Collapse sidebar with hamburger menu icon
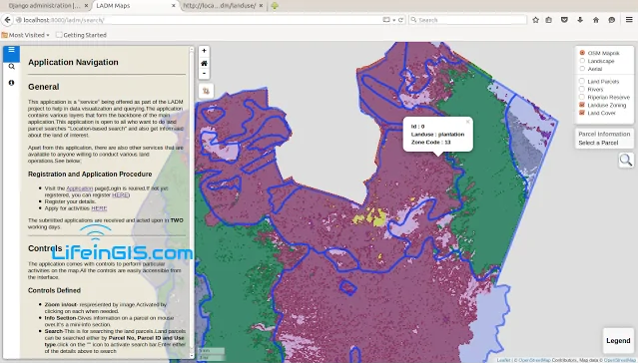The width and height of the screenshot is (639, 364). pos(11,50)
